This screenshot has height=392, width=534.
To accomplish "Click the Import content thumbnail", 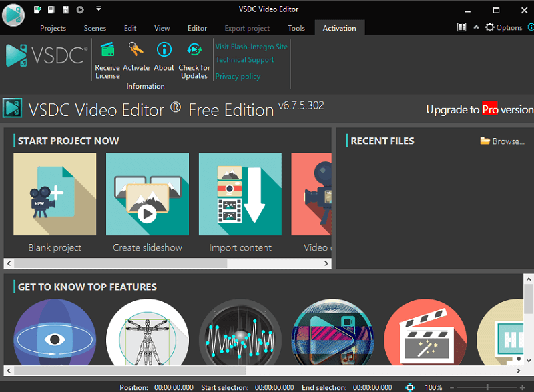I will click(x=240, y=194).
